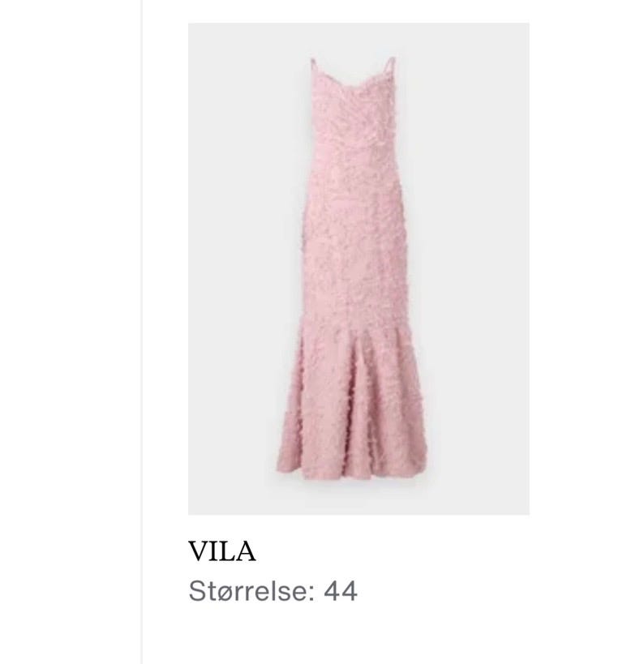This screenshot has width=644, height=664.
Task: Click gray area above the dress straps
Action: click(353, 41)
